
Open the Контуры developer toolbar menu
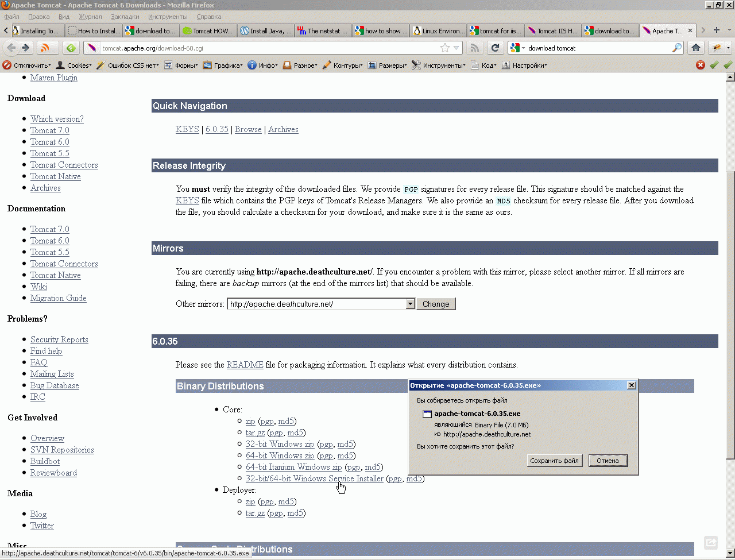(x=342, y=65)
